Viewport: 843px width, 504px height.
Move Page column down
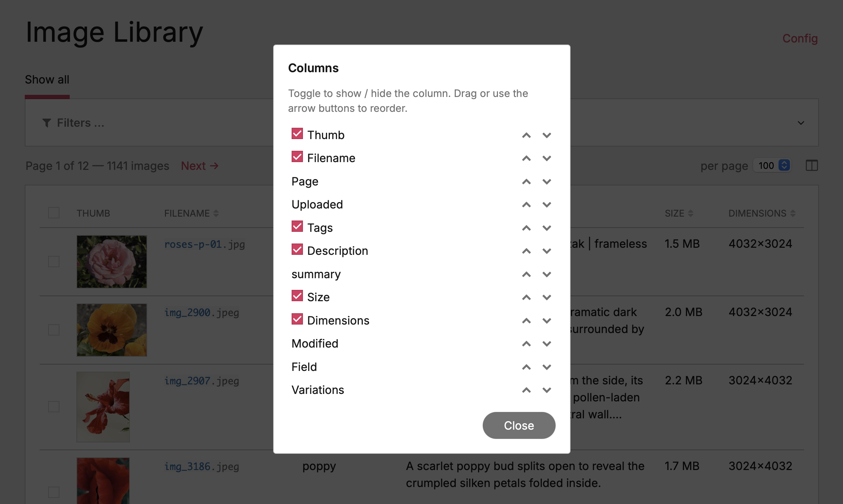click(x=547, y=182)
